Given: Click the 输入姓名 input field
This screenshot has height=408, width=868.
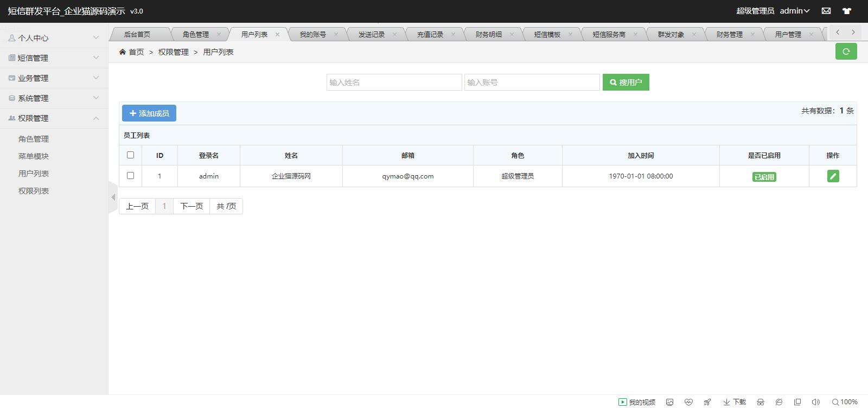Looking at the screenshot, I should 394,82.
